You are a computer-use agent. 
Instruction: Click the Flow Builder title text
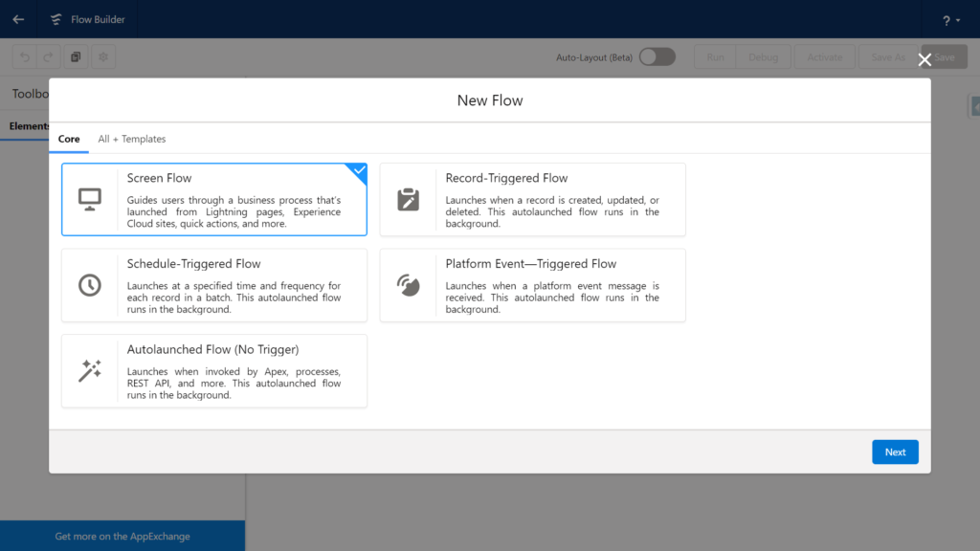point(98,19)
